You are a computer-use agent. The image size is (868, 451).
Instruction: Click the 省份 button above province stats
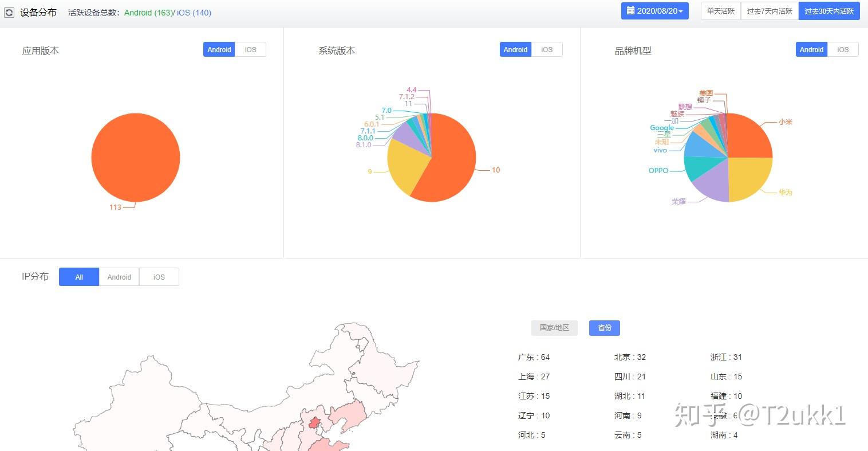click(x=604, y=328)
